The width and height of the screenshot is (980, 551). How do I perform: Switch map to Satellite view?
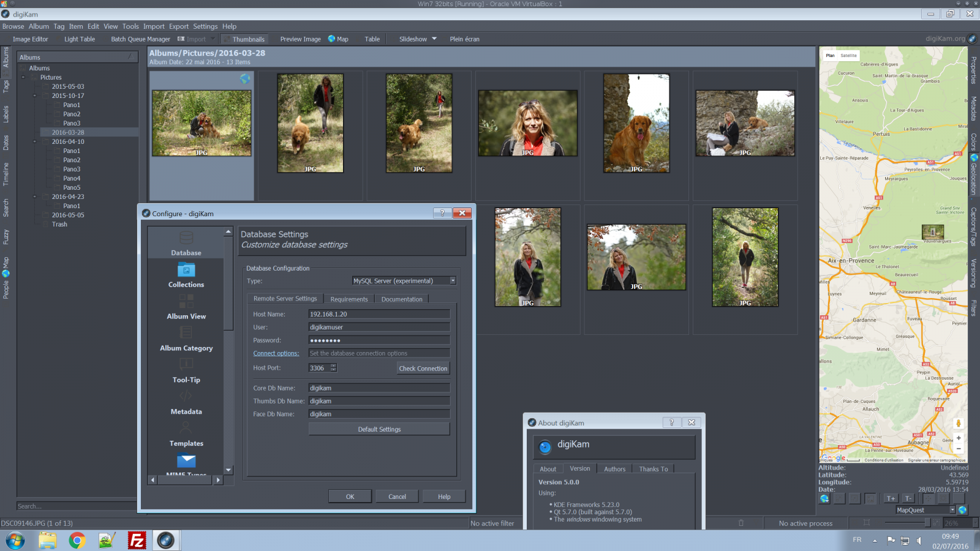pos(848,55)
